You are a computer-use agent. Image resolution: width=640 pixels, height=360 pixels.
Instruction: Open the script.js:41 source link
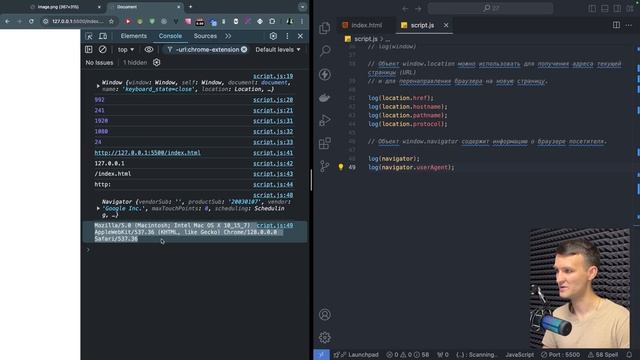273,153
